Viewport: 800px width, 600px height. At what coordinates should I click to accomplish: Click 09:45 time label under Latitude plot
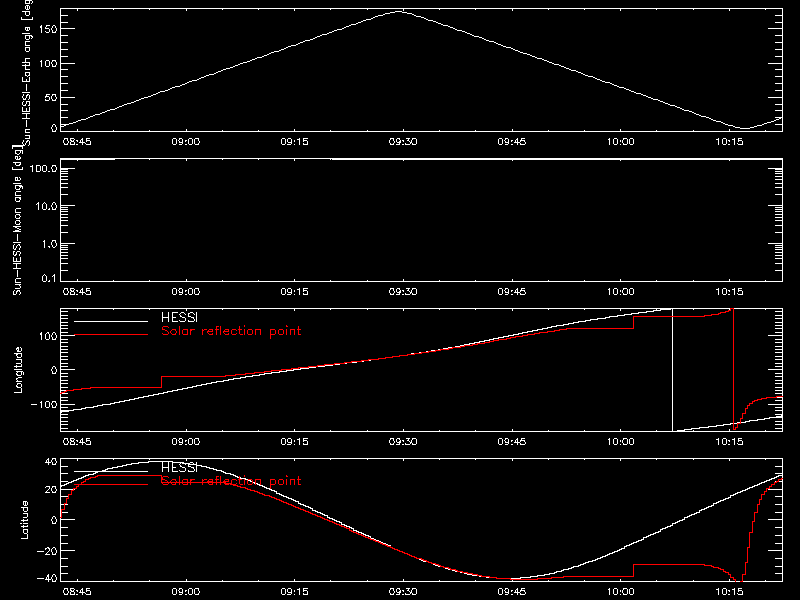click(x=512, y=591)
